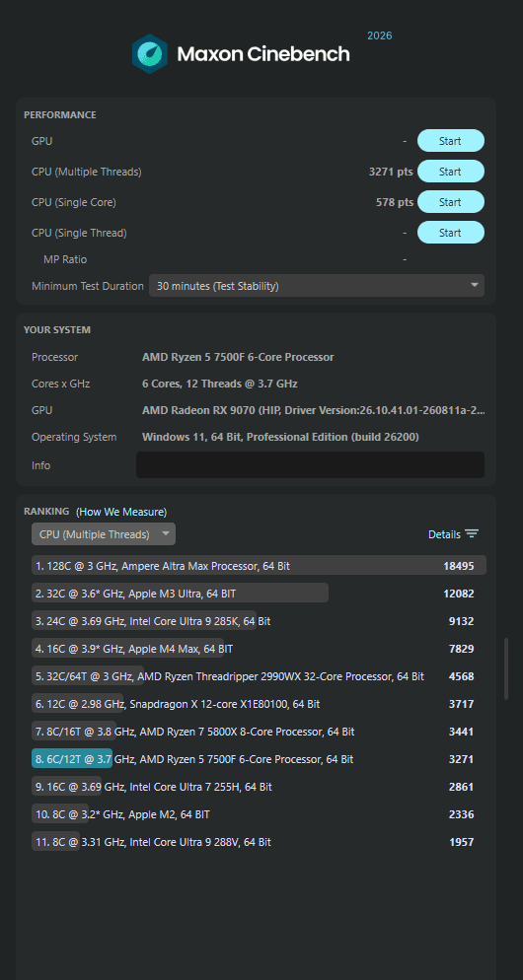This screenshot has height=980, width=523.
Task: Open the ranking CPU (Multiple Threads) dropdown
Action: pyautogui.click(x=104, y=533)
